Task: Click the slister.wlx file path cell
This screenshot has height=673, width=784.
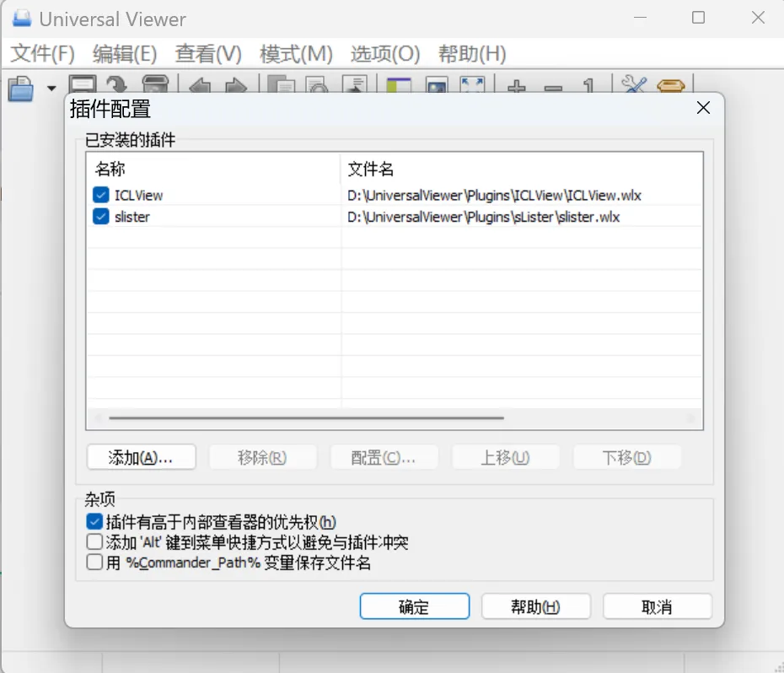Action: (484, 217)
